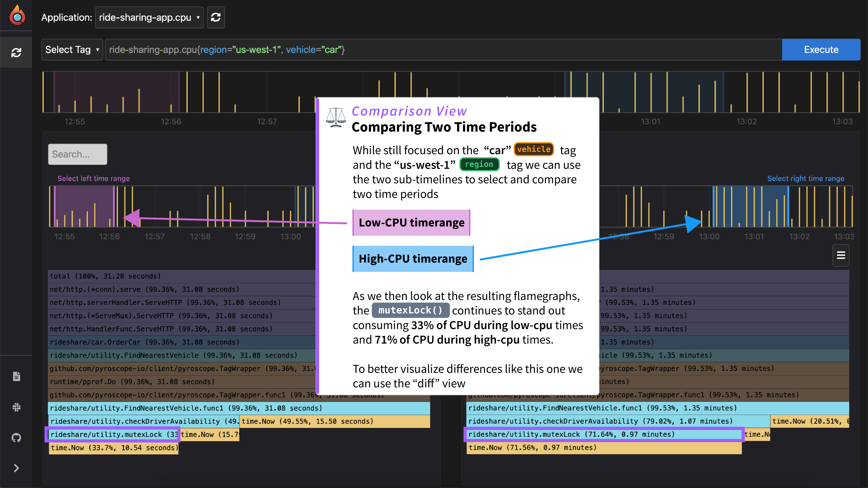Open the Select Tag dropdown

coord(72,50)
